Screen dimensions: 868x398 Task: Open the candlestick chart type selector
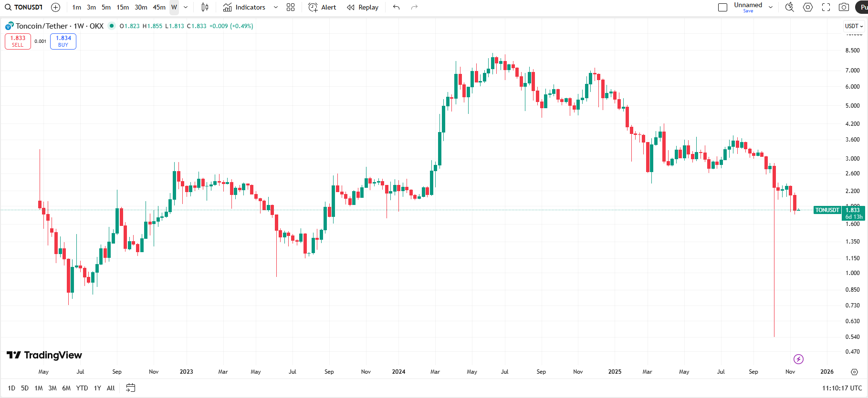click(x=205, y=7)
